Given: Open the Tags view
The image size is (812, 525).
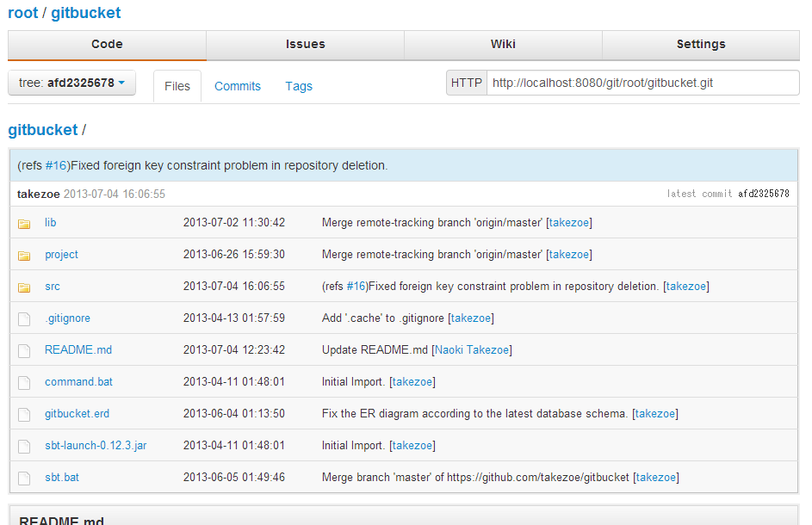Looking at the screenshot, I should coord(299,86).
